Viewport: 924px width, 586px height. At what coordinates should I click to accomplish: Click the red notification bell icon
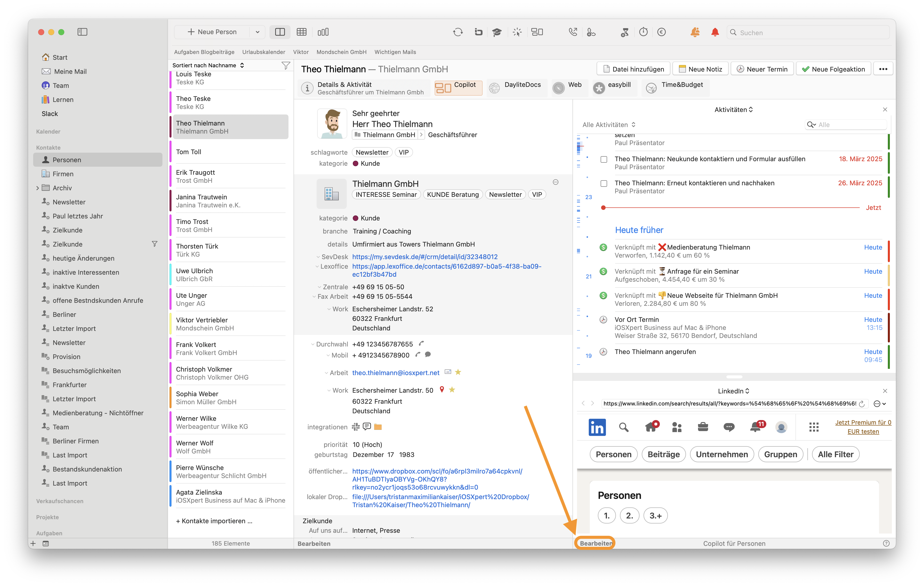pos(715,32)
